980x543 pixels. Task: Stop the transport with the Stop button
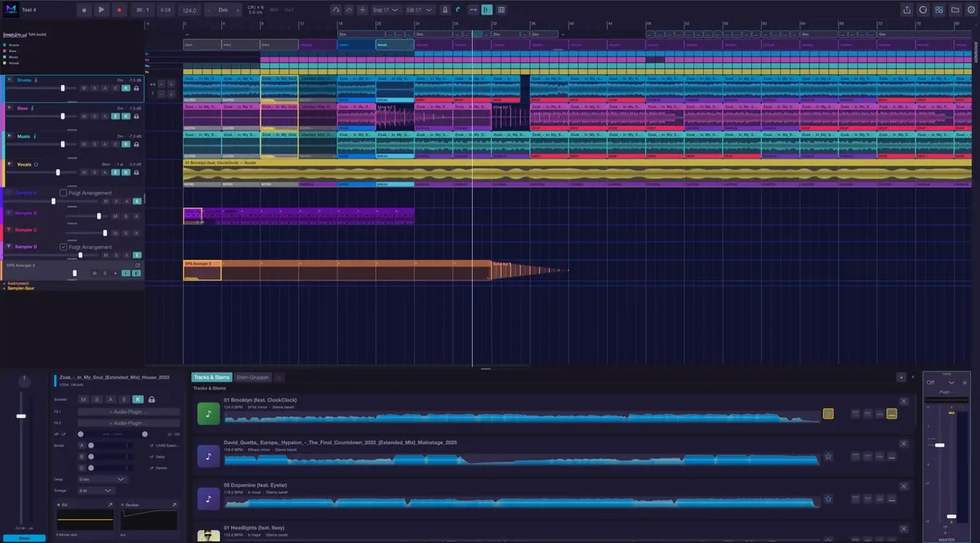(x=83, y=10)
